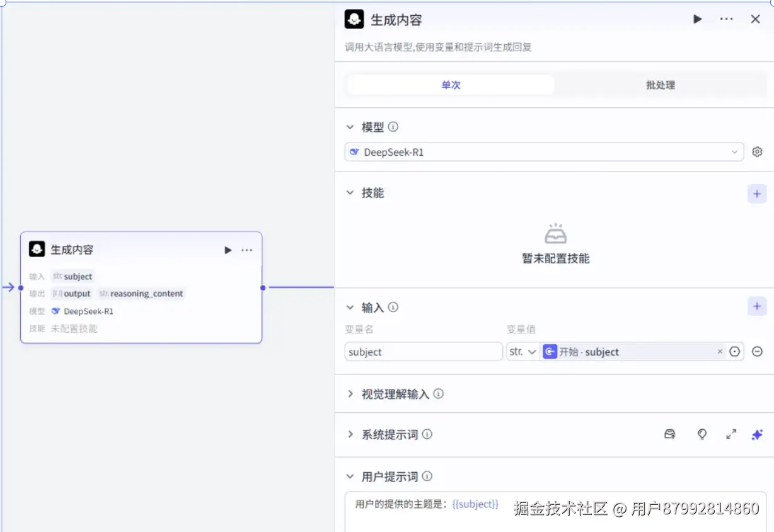Expand the system prompt editor fullscreen
The height and width of the screenshot is (532, 774).
tap(731, 434)
